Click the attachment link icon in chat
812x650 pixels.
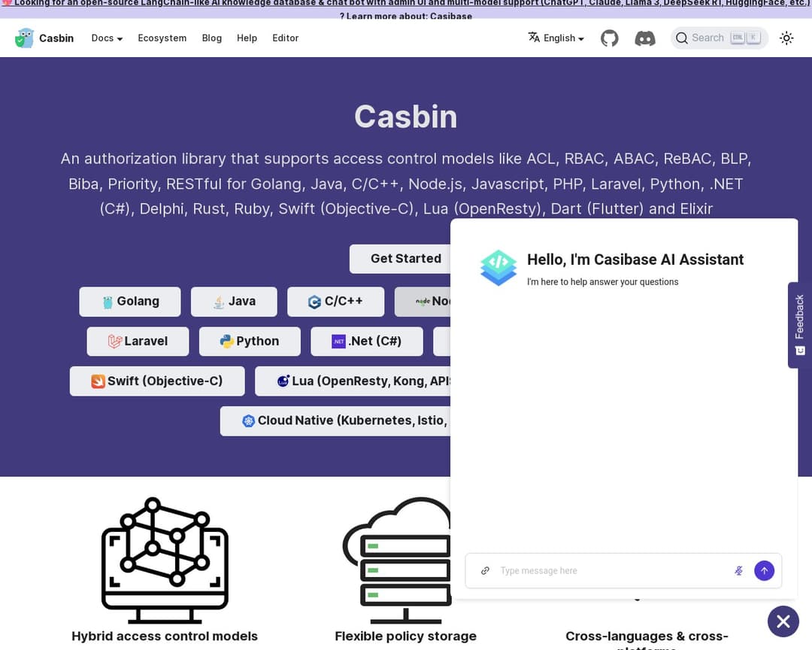click(x=485, y=571)
